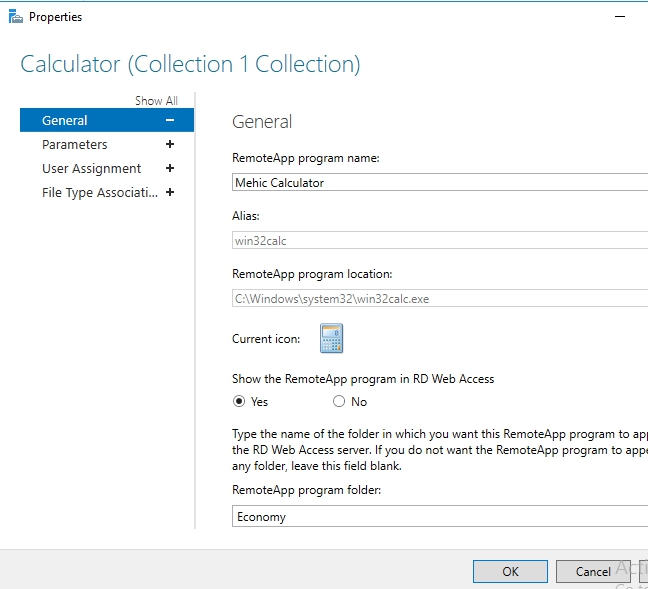Focus the RemoteApp program folder field
Screen dimensions: 648x589
[x=440, y=516]
